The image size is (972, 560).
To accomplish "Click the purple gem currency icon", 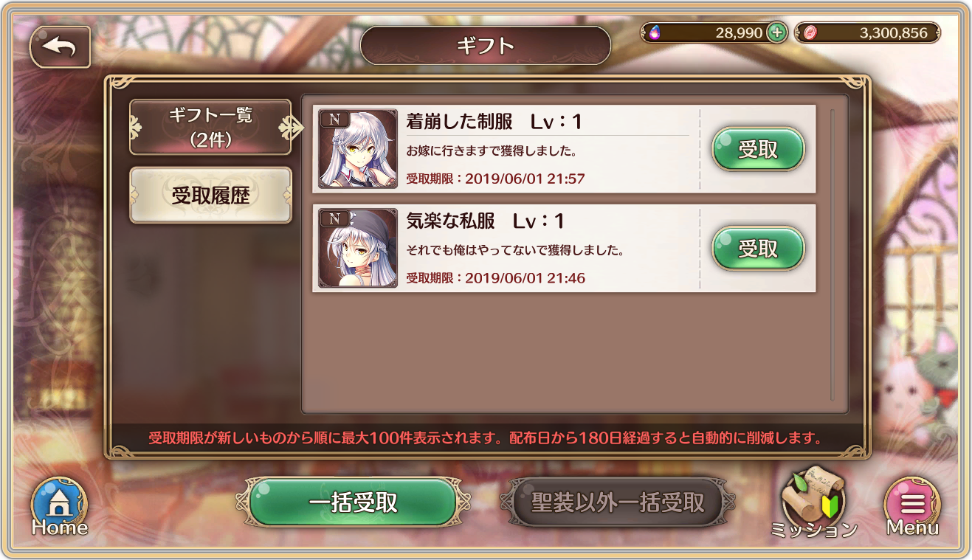I will click(x=654, y=32).
